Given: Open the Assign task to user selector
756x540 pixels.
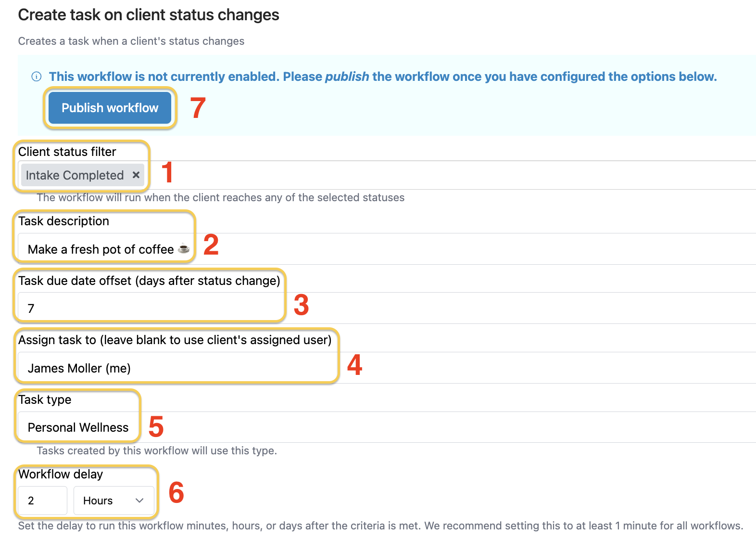Looking at the screenshot, I should (x=176, y=368).
